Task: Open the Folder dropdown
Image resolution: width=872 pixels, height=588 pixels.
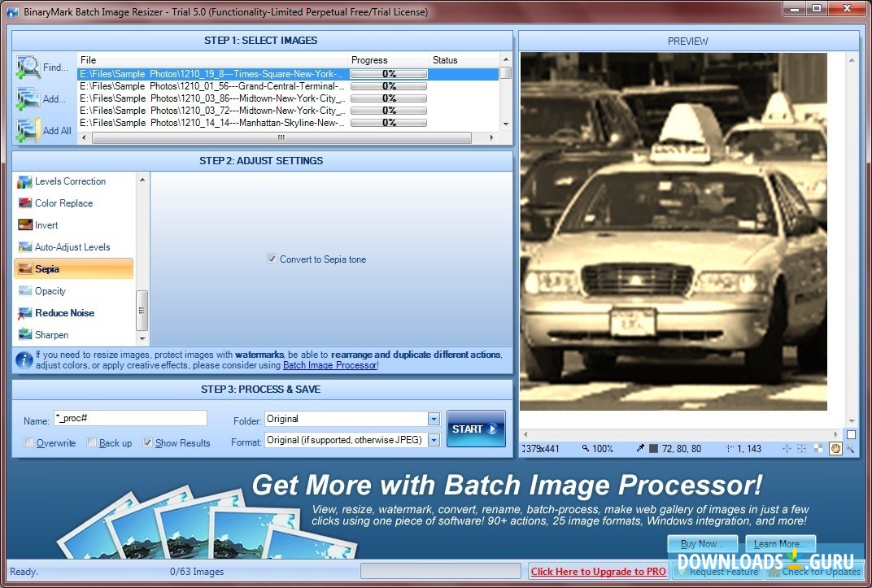Action: click(433, 419)
